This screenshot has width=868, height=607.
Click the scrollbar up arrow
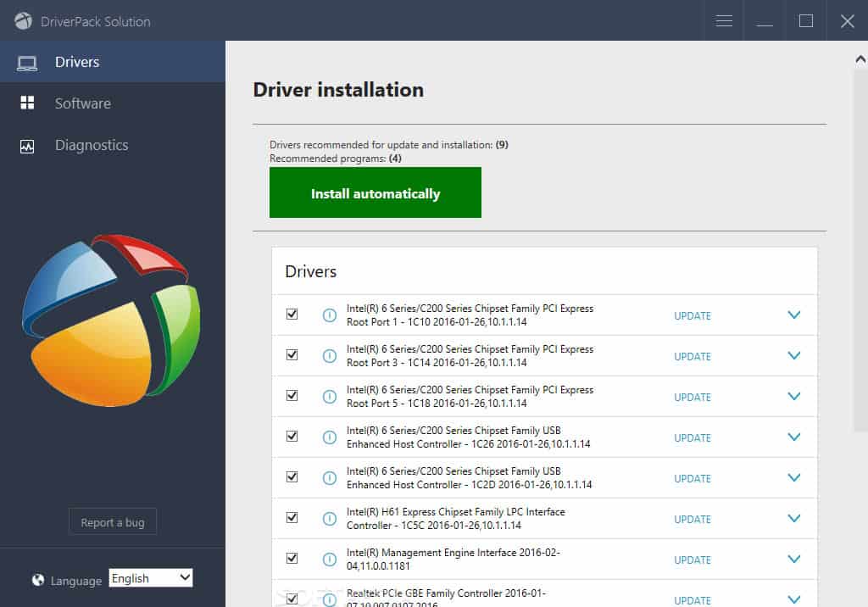861,58
